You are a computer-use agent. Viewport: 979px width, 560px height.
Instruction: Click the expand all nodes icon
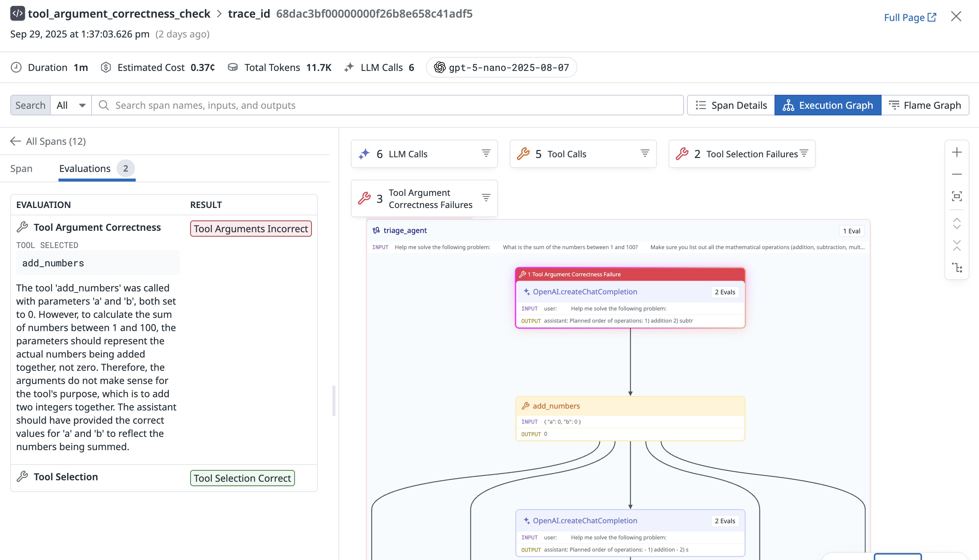point(957,223)
